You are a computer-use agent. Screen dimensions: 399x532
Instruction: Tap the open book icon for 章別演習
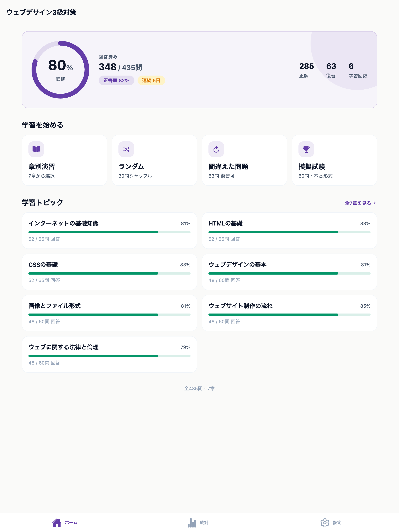point(36,149)
